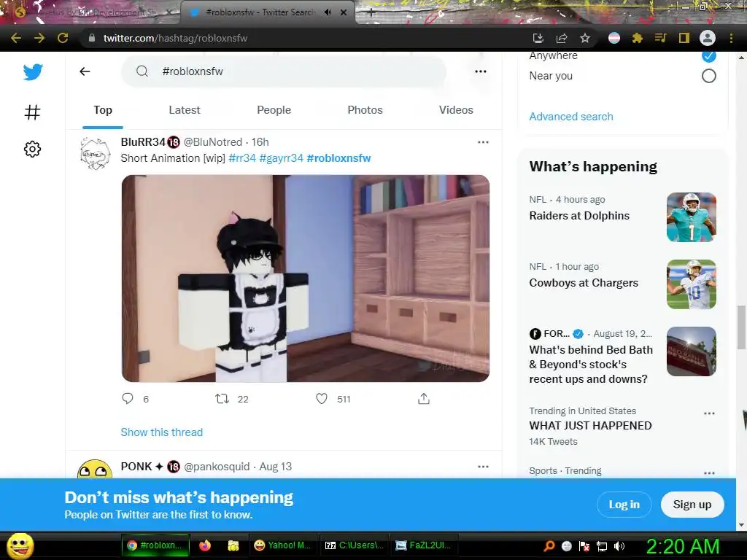Open Chrome three-dot menu
Screen dimensions: 747x560
[x=731, y=38]
